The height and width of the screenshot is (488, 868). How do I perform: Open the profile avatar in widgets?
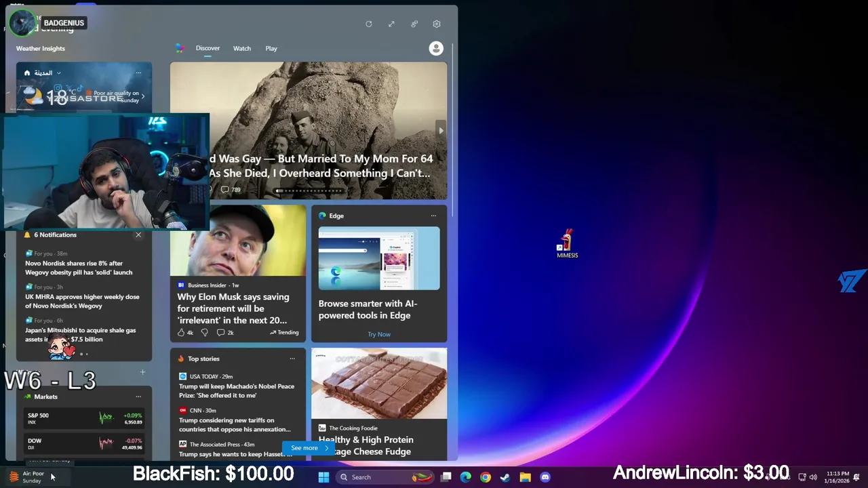tap(436, 48)
